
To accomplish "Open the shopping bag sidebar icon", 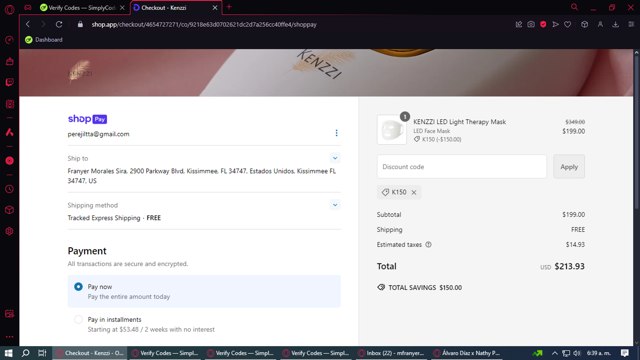I will (9, 61).
